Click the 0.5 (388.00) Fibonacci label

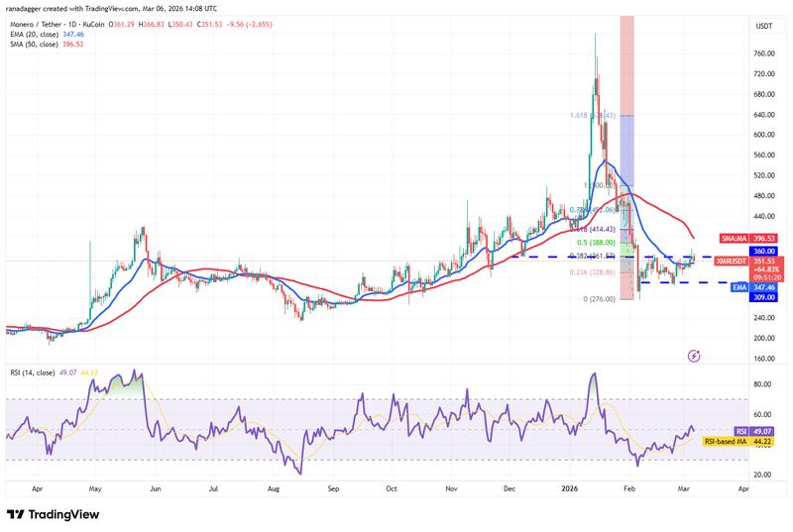(x=597, y=243)
